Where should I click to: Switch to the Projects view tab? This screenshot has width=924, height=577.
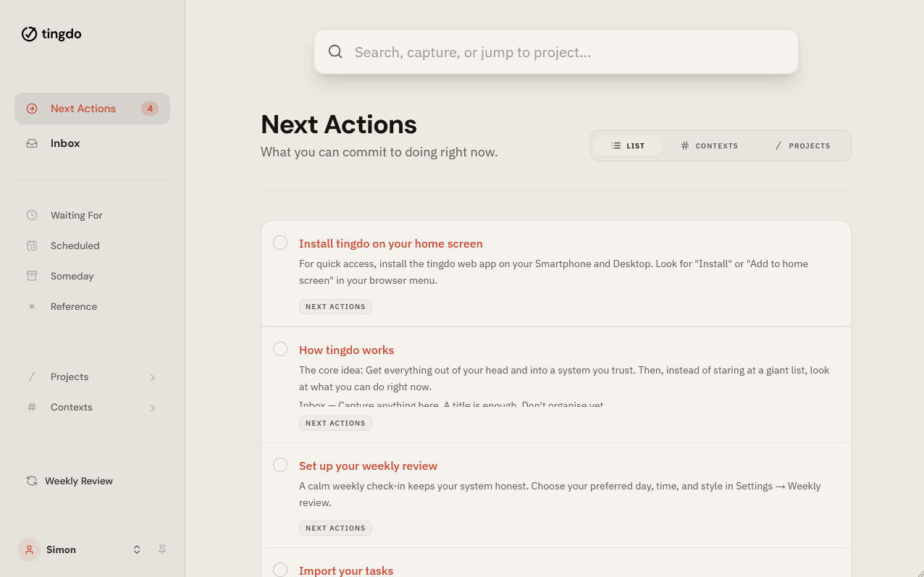802,146
